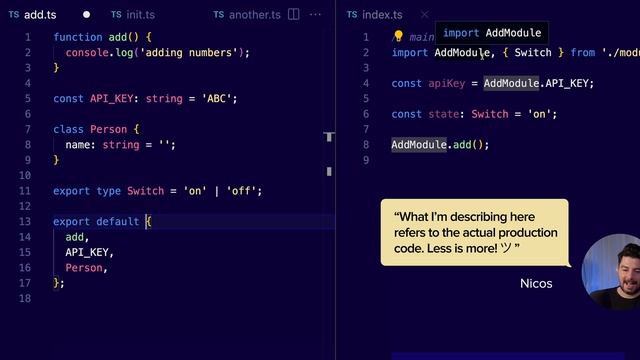Image resolution: width=640 pixels, height=360 pixels.
Task: Select the index.ts tab
Action: [x=382, y=15]
